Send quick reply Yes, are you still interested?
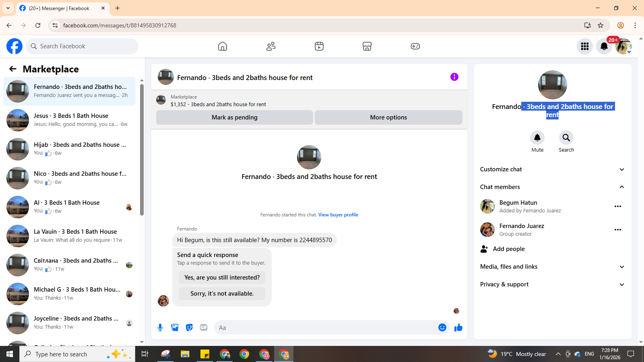The width and height of the screenshot is (644, 362). pos(222,278)
